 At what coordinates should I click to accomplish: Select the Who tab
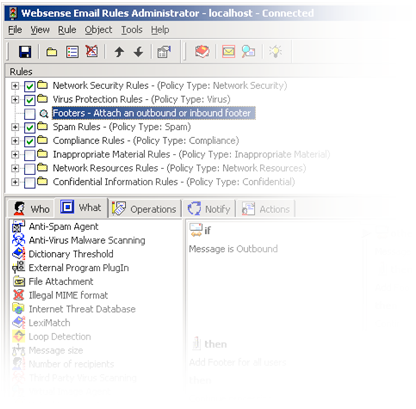point(32,209)
